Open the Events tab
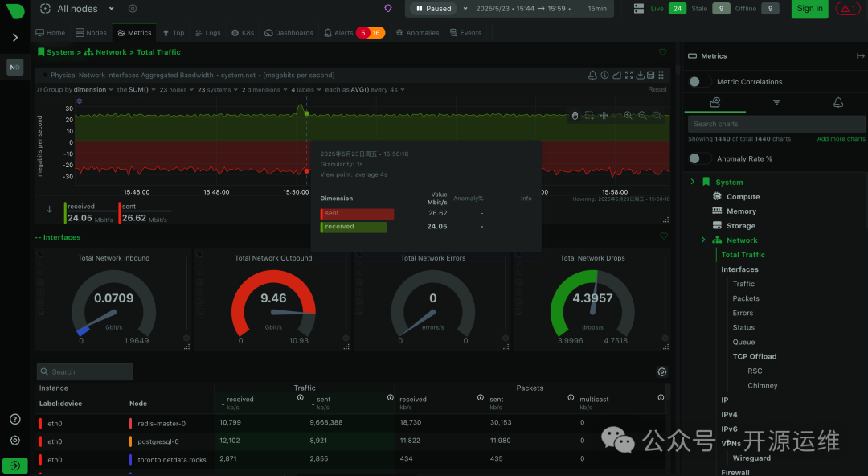The height and width of the screenshot is (476, 868). (x=465, y=33)
